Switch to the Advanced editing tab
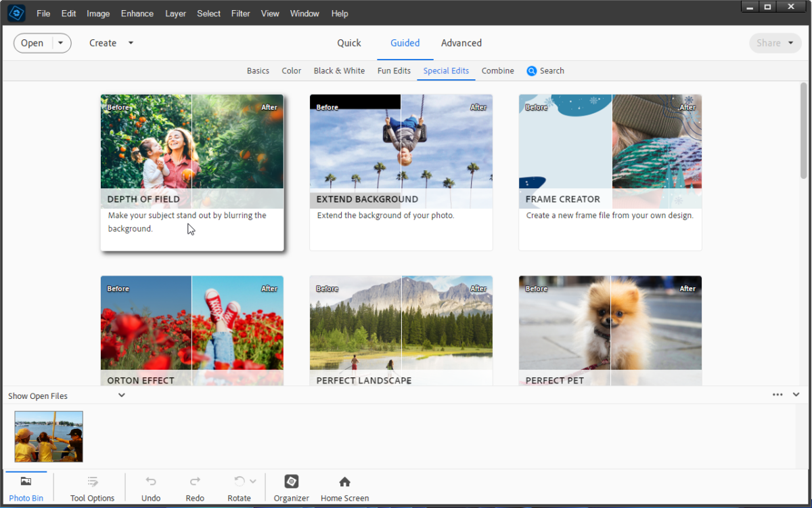Viewport: 812px width, 508px height. (x=461, y=43)
